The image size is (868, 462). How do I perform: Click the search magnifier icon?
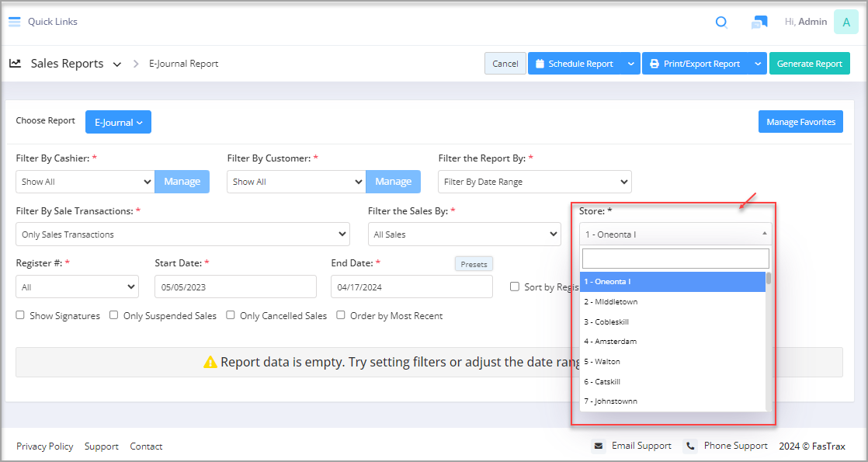[721, 23]
